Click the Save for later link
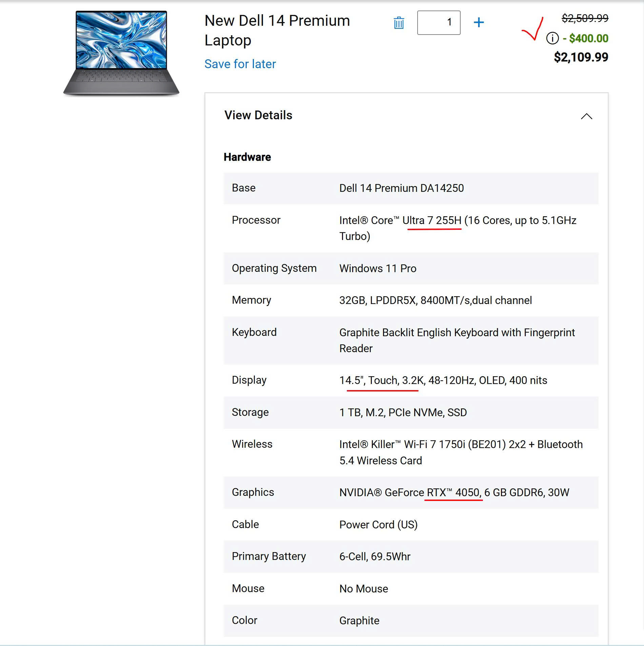This screenshot has height=646, width=644. 240,64
